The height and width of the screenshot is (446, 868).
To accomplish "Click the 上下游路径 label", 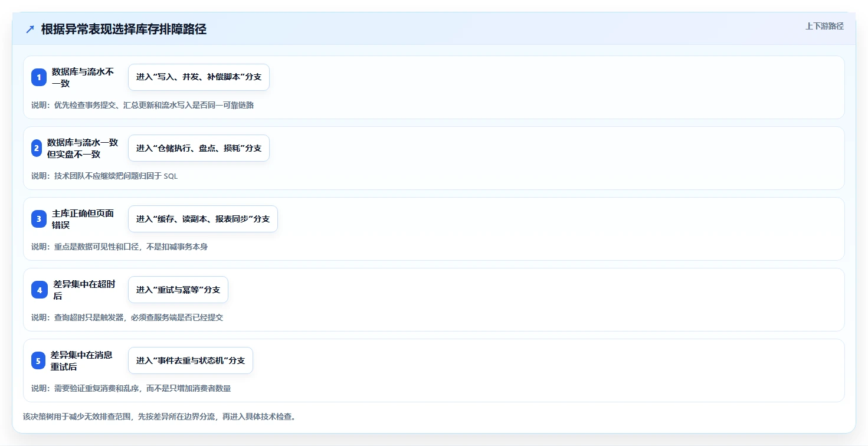I will tap(825, 26).
